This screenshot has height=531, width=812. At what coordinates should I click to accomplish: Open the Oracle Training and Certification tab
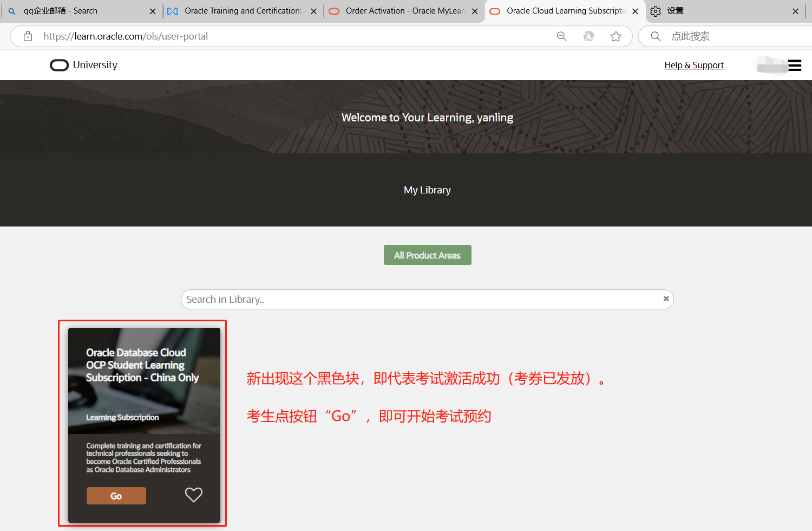coord(238,11)
